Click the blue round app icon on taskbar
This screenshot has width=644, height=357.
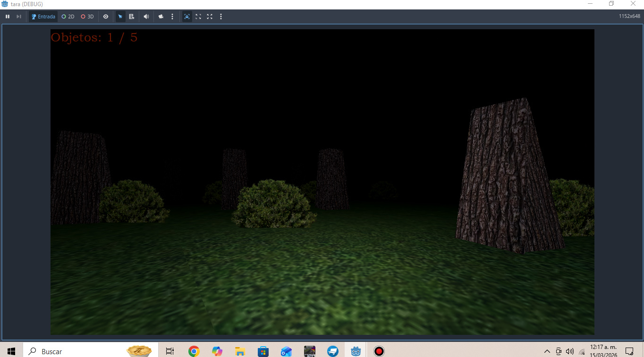coord(333,351)
